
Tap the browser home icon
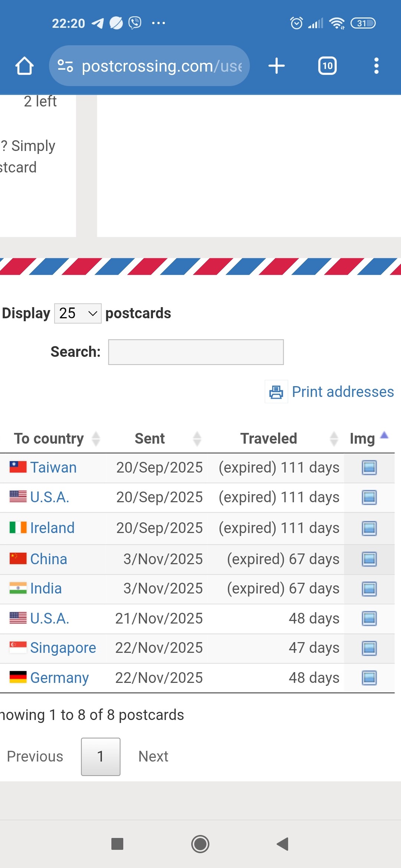[x=25, y=66]
